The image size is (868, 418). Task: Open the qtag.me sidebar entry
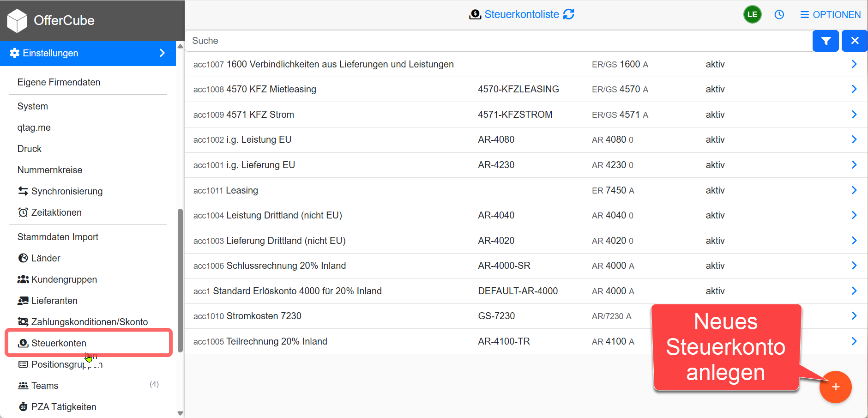click(x=34, y=127)
